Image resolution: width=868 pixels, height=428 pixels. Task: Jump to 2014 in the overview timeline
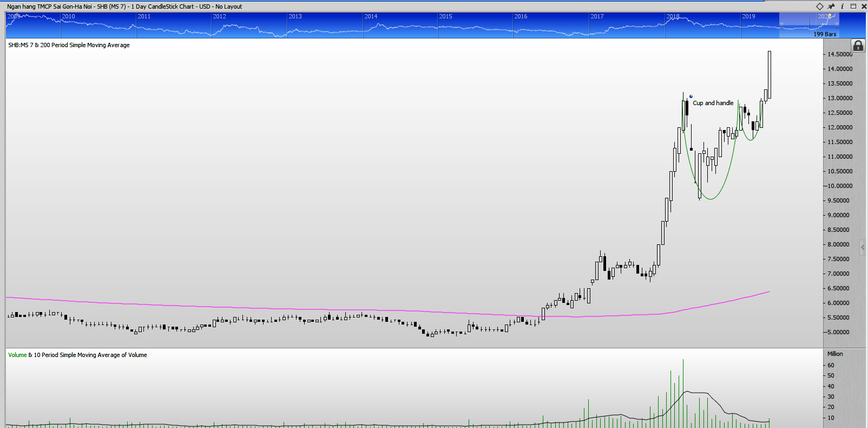371,16
